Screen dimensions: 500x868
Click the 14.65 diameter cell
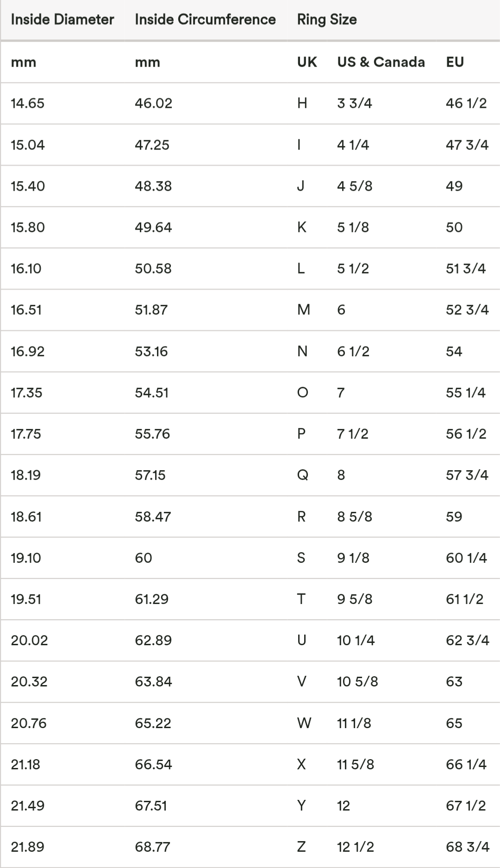tap(28, 103)
